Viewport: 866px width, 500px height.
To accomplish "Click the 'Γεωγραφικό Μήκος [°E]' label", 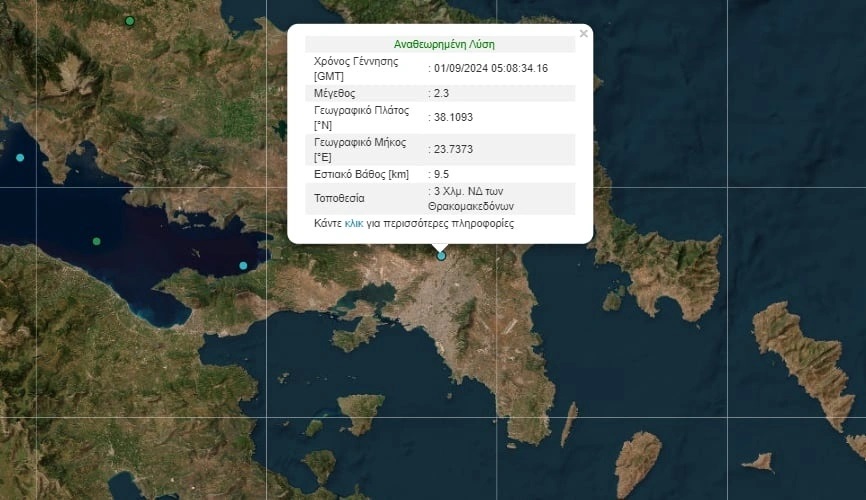I will coord(360,149).
